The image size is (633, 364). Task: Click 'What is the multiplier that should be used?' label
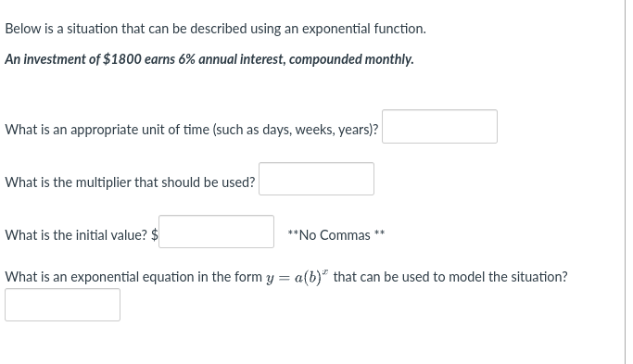click(130, 182)
